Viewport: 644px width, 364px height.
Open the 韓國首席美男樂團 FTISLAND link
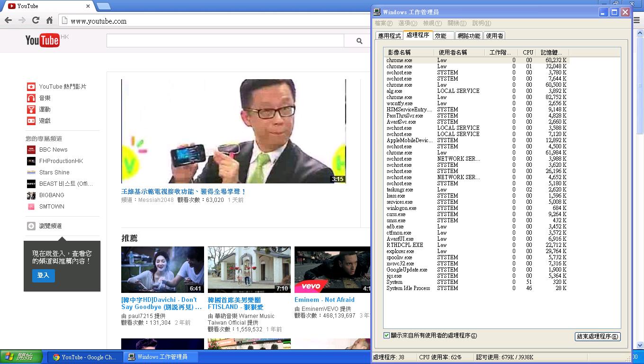(x=235, y=303)
